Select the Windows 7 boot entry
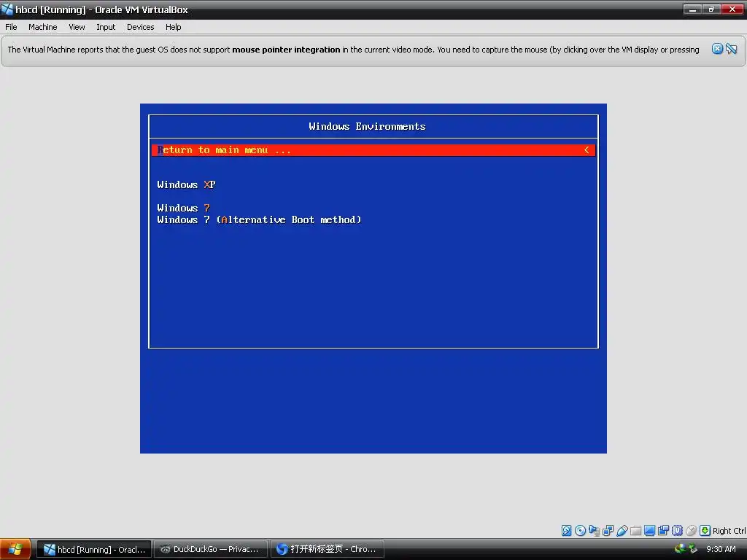 click(x=183, y=208)
